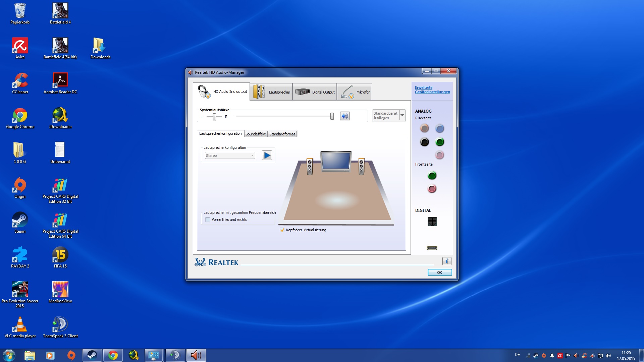Click the system volume slider handle

pos(332,116)
